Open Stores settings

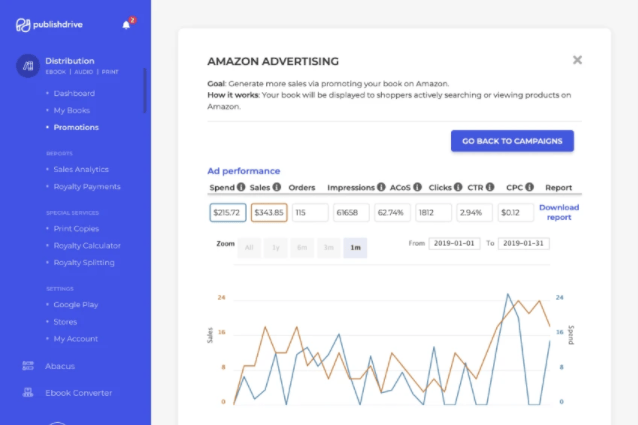[65, 322]
